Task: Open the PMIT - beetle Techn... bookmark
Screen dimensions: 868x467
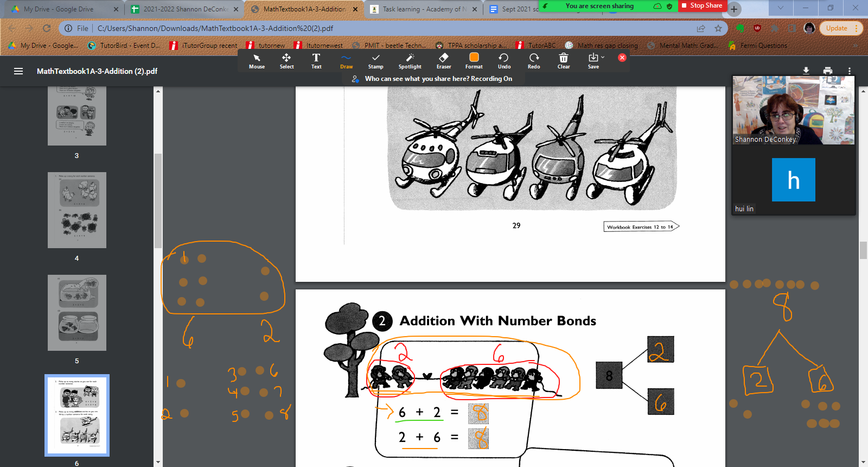Action: click(389, 46)
